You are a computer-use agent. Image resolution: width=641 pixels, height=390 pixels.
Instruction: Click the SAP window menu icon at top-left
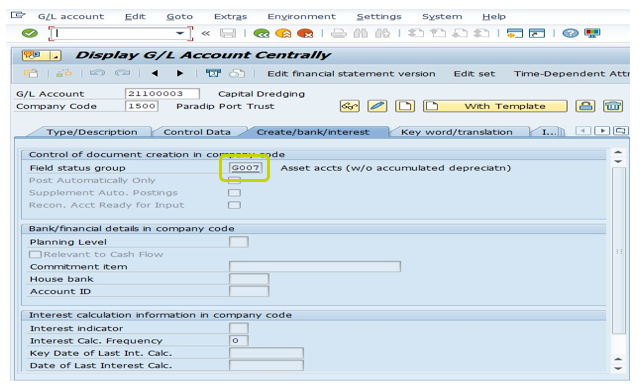pyautogui.click(x=18, y=16)
